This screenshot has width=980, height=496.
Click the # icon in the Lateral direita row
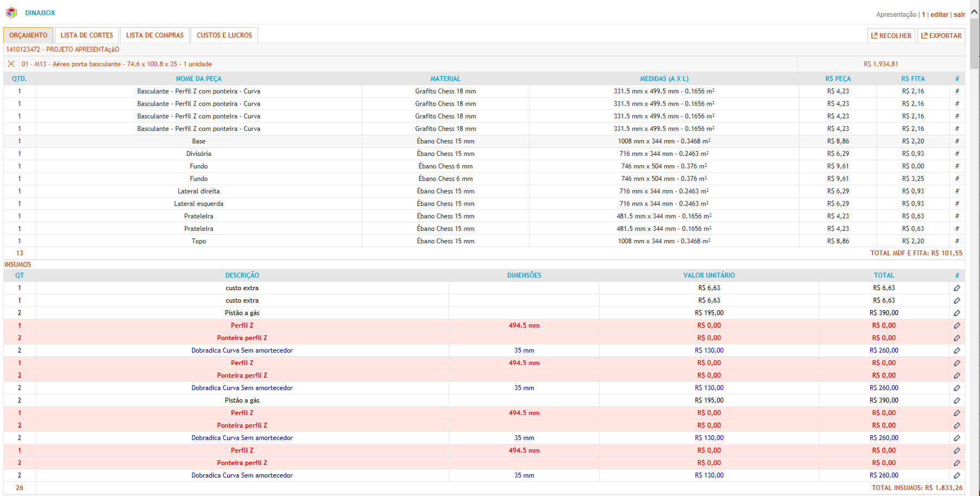(x=957, y=191)
